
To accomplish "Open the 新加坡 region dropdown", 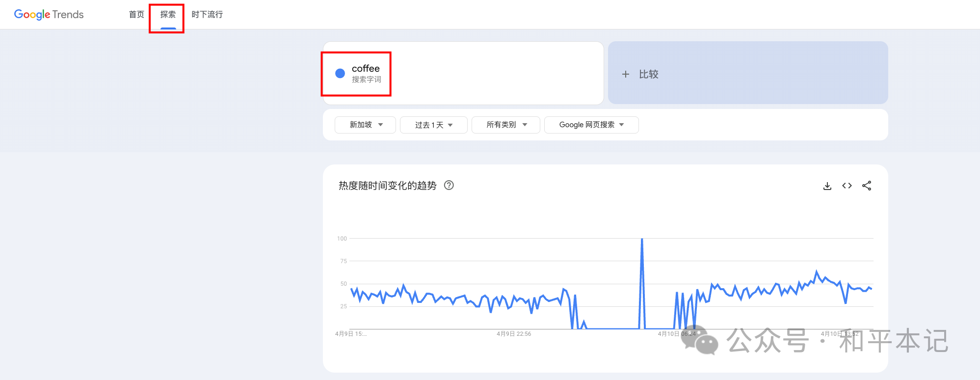I will tap(365, 125).
